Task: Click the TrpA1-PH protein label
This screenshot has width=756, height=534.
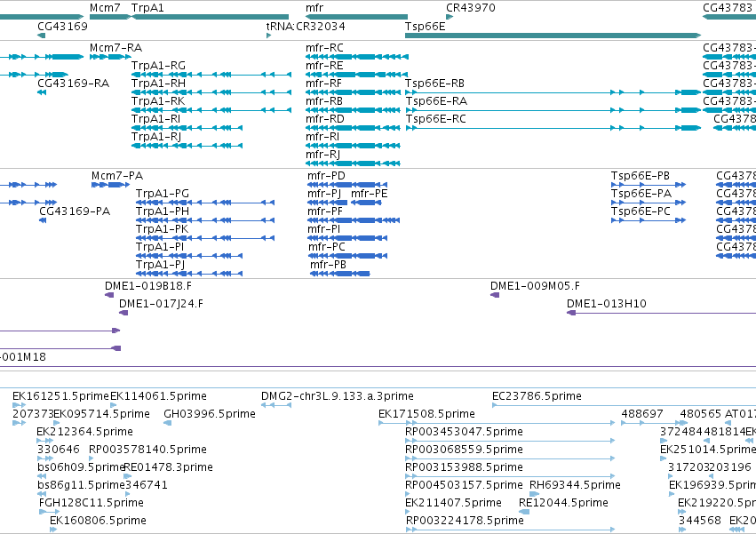Action: [x=163, y=211]
